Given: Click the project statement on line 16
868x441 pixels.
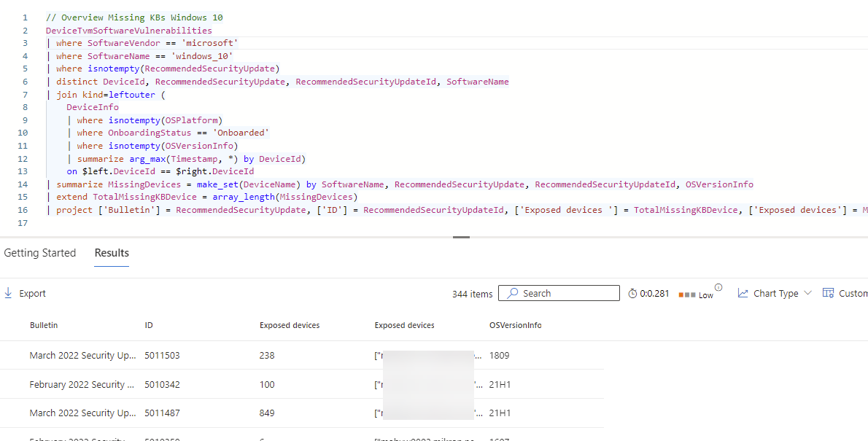Looking at the screenshot, I should pyautogui.click(x=457, y=210).
